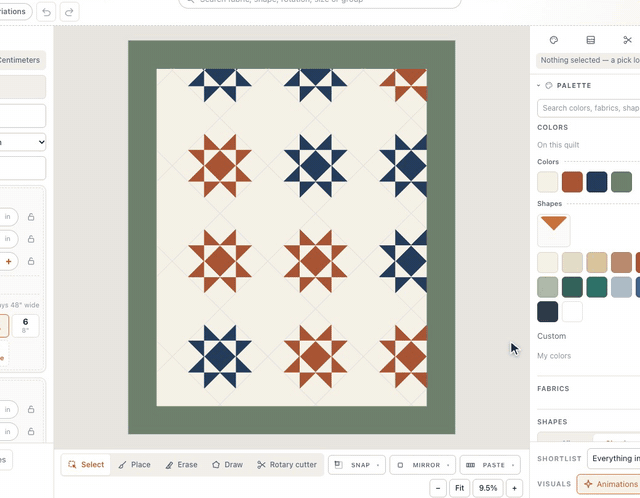Click the COLORS section heading
Screen dimensions: 640x498
tap(552, 127)
